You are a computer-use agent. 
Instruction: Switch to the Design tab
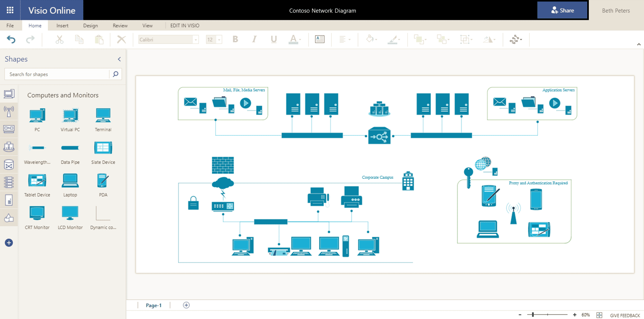(x=90, y=25)
